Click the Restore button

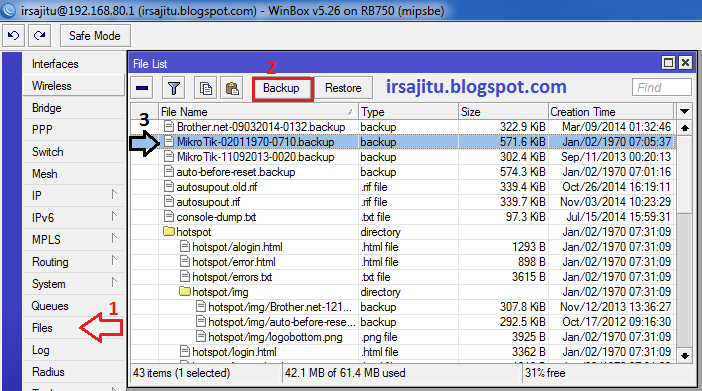pos(343,88)
